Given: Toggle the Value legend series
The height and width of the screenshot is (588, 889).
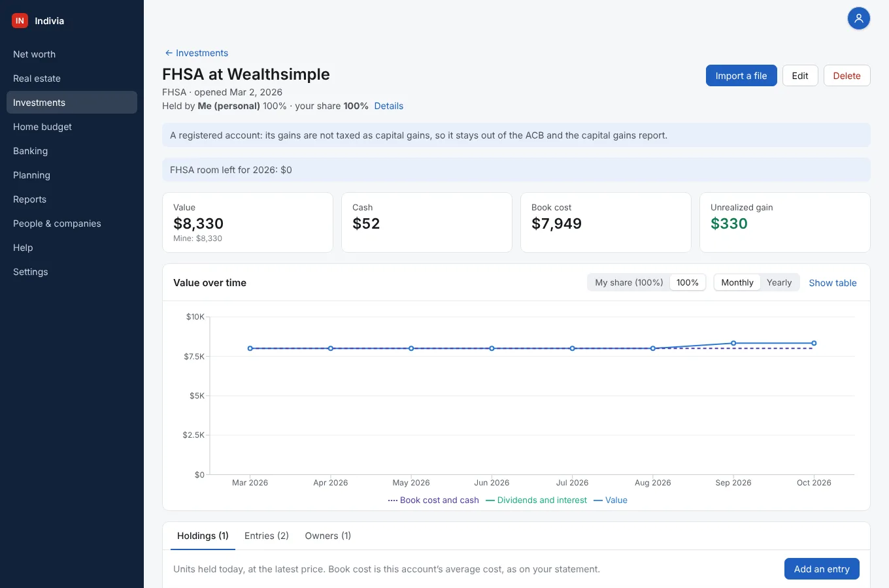Looking at the screenshot, I should click(x=611, y=500).
